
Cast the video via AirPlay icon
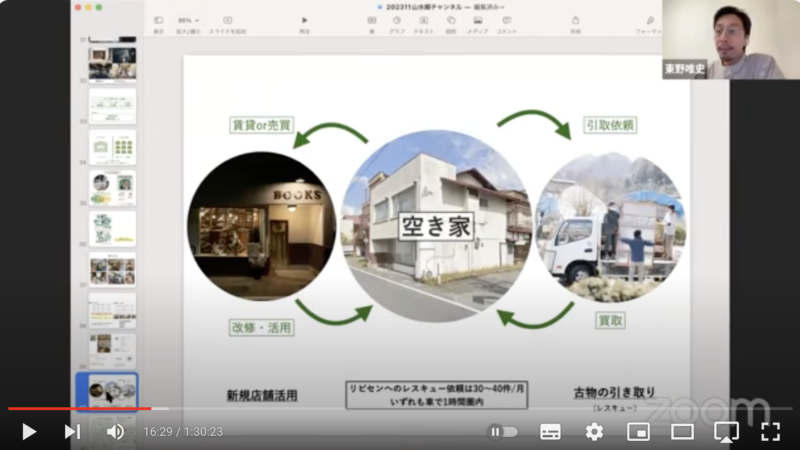pyautogui.click(x=726, y=431)
